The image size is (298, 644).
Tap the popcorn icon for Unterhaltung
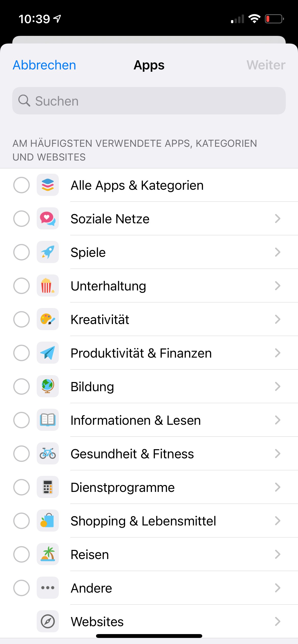[x=48, y=286]
